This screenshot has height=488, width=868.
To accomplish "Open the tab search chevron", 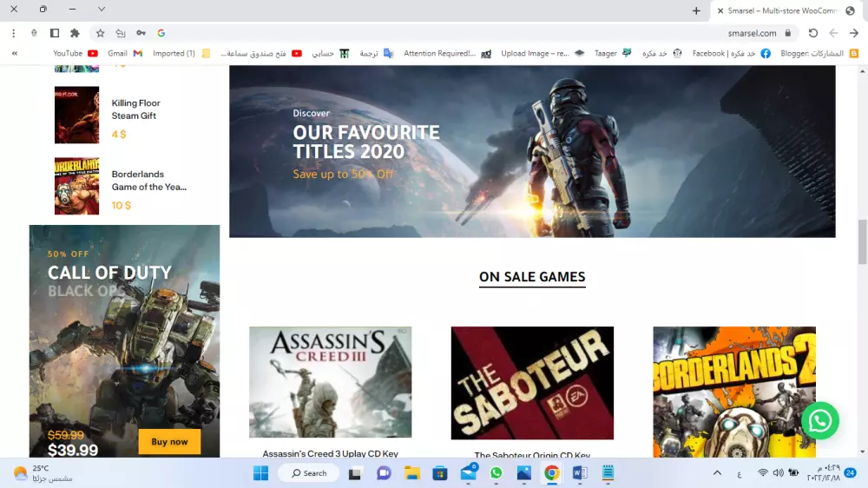I will [x=102, y=10].
